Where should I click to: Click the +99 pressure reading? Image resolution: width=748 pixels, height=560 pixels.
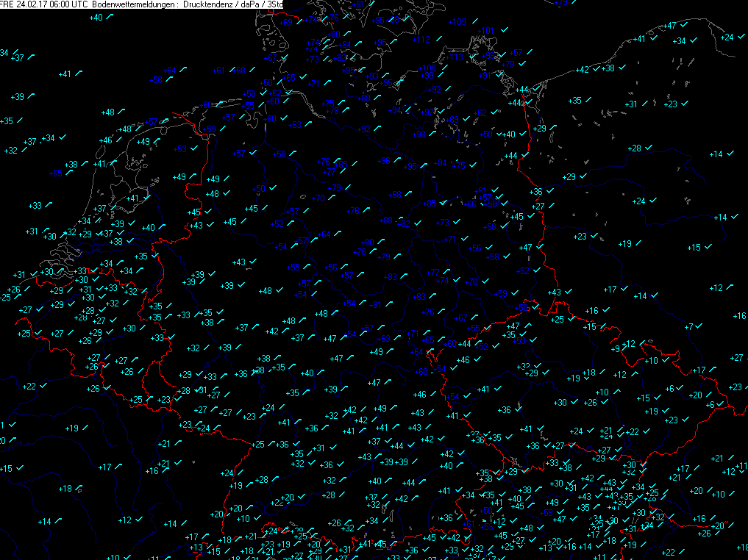pos(428,76)
